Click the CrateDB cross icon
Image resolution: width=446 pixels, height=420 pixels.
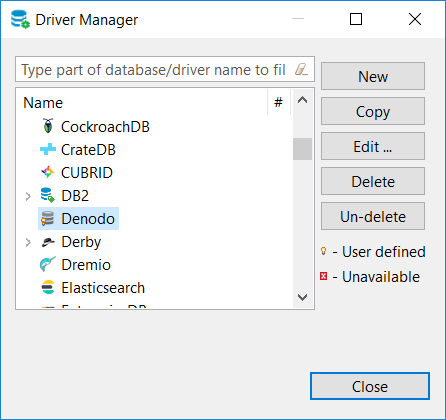[48, 149]
